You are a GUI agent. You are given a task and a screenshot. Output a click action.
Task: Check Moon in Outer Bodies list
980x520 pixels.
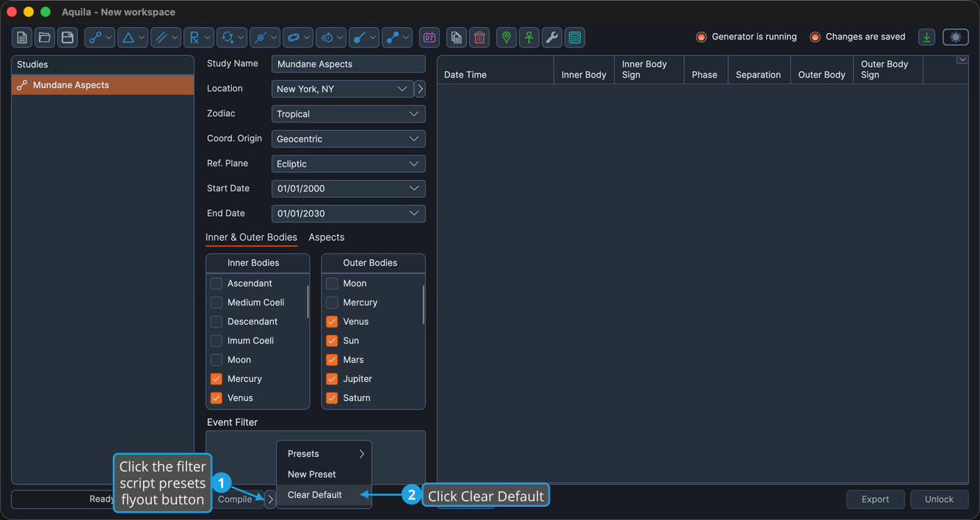[332, 284]
